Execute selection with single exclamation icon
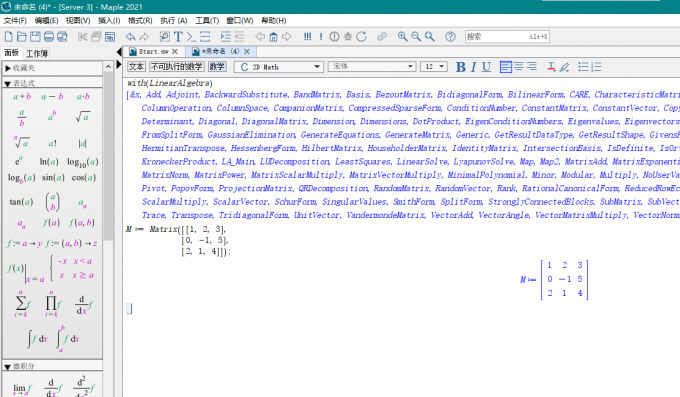 click(x=321, y=37)
